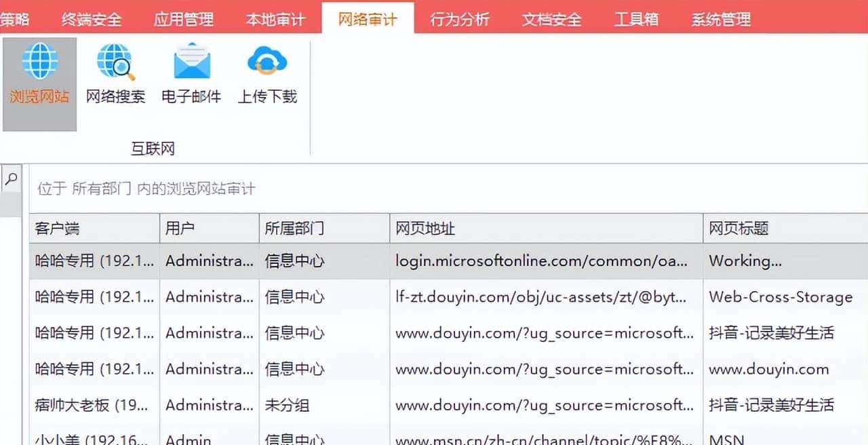868x445 pixels.
Task: Click the sidebar magnifier search icon
Action: coord(9,179)
